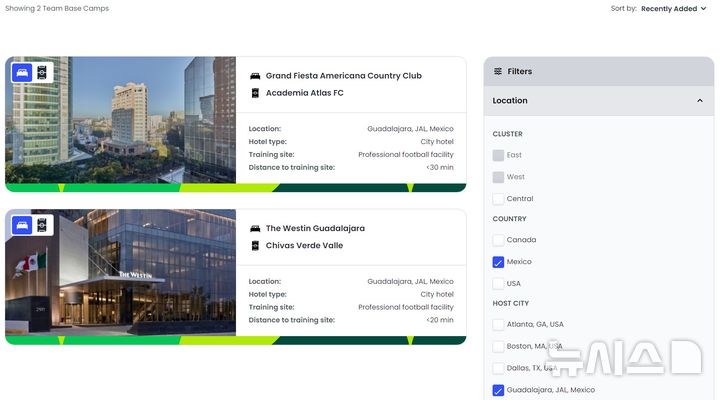This screenshot has width=720, height=400.
Task: Click hotel bed icon on Grand Fiesta photo
Action: (x=22, y=73)
